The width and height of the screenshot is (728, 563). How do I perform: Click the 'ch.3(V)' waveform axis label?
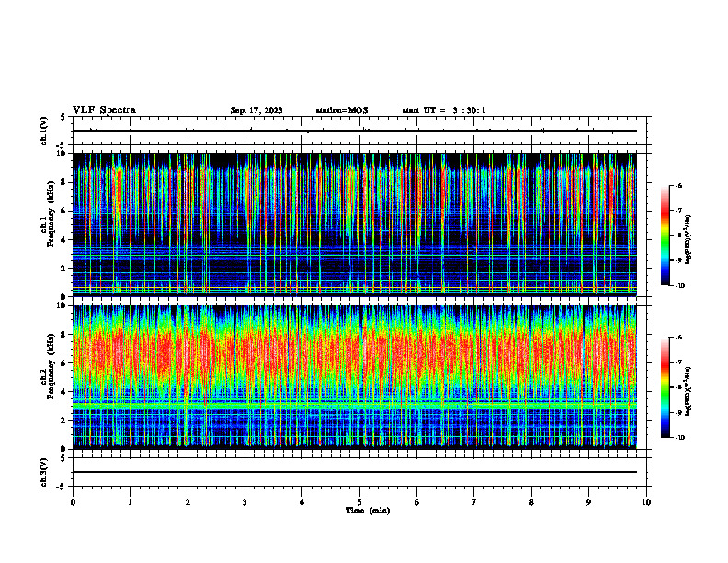coord(44,472)
